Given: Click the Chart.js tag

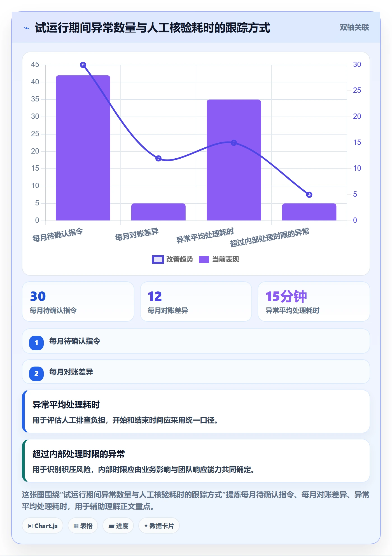Looking at the screenshot, I should point(43,526).
